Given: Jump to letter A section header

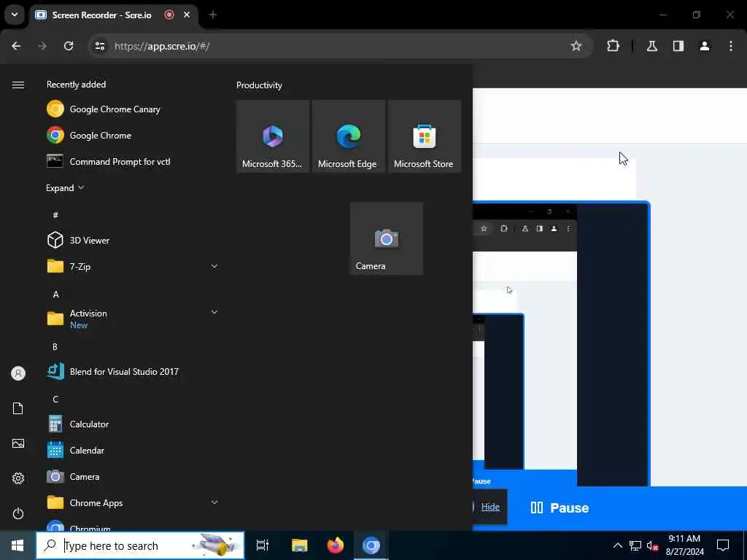Looking at the screenshot, I should 55,295.
